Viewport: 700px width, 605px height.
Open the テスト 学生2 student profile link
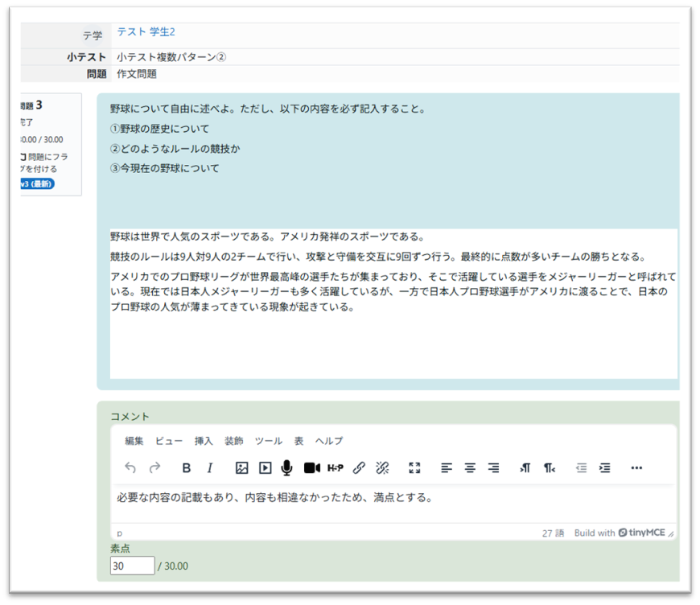[x=146, y=31]
